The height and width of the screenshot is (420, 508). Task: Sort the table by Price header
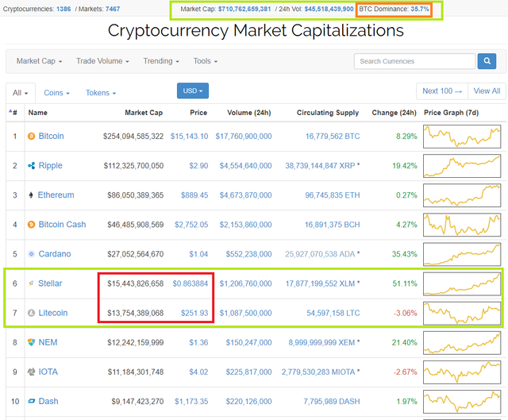pyautogui.click(x=198, y=113)
